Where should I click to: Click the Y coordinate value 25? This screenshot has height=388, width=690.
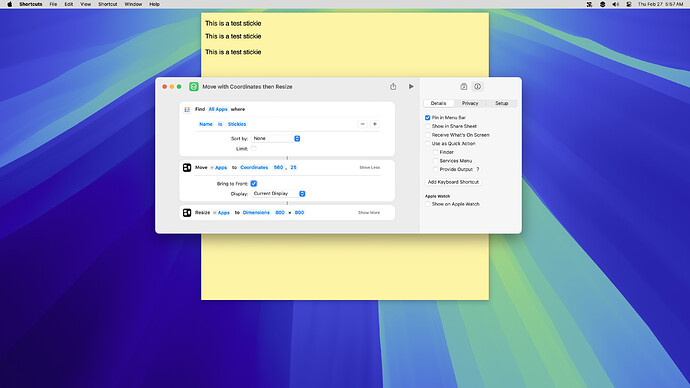[x=294, y=168]
